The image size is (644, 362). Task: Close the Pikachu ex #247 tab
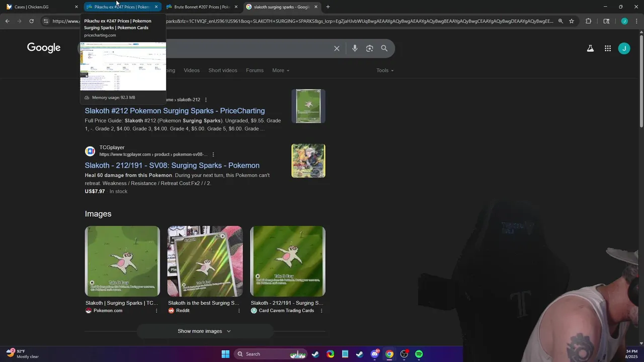tap(156, 7)
